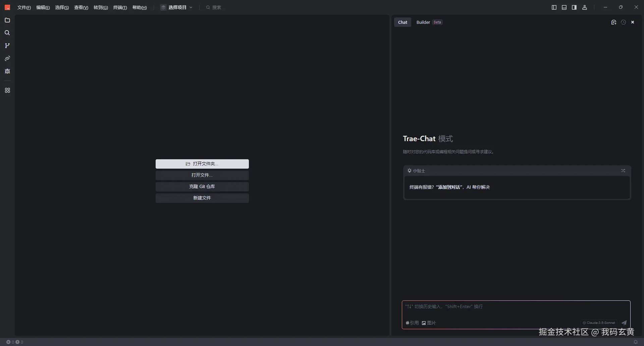Switch to the Chat tab
The image size is (644, 346).
click(402, 22)
